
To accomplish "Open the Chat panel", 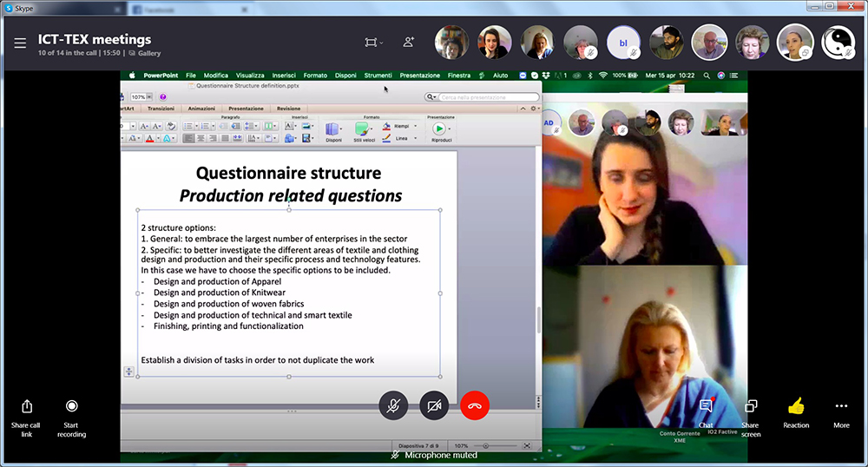I will coord(706,406).
